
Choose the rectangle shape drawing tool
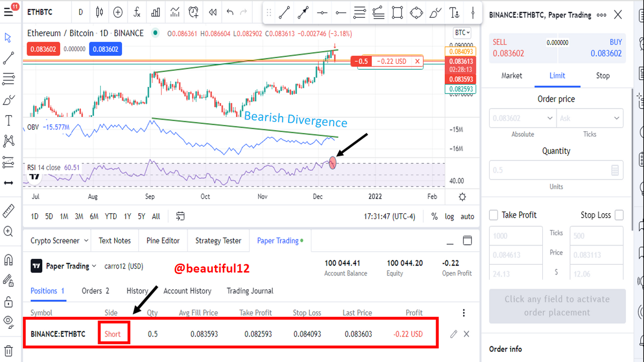tap(397, 13)
